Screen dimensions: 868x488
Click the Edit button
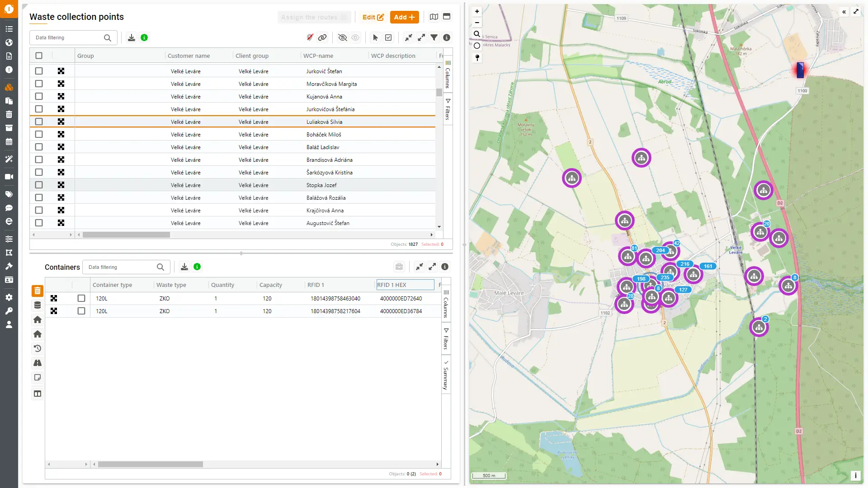click(x=373, y=17)
